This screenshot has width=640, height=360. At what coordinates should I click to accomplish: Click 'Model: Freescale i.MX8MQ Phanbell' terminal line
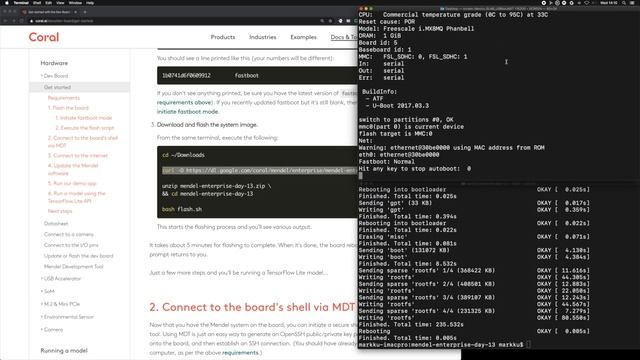point(416,29)
